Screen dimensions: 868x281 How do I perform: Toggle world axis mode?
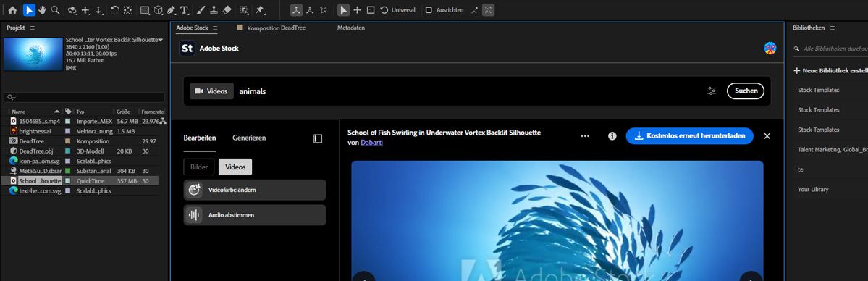click(x=310, y=10)
